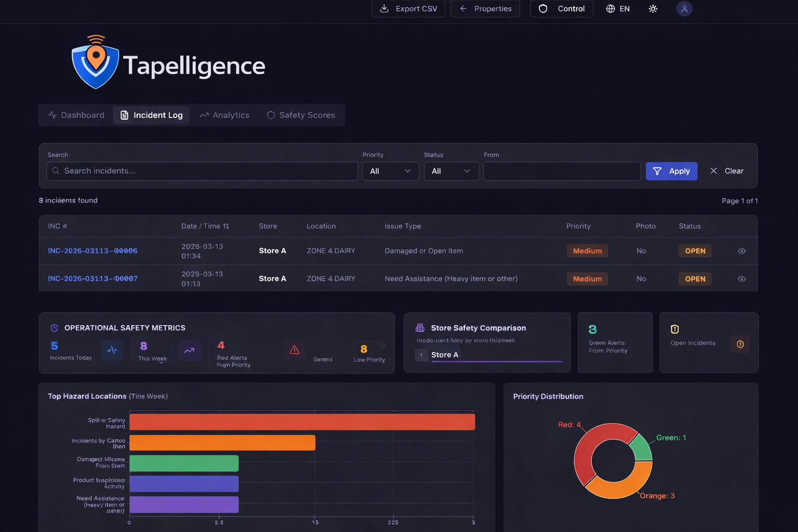Click the Export CSV button
The height and width of the screenshot is (532, 798).
click(408, 9)
